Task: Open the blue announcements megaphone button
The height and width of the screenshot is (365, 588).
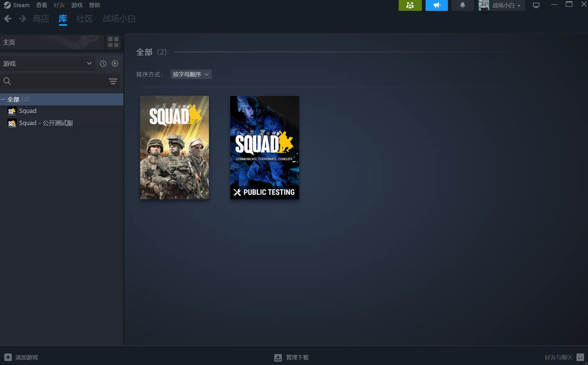Action: pos(436,5)
